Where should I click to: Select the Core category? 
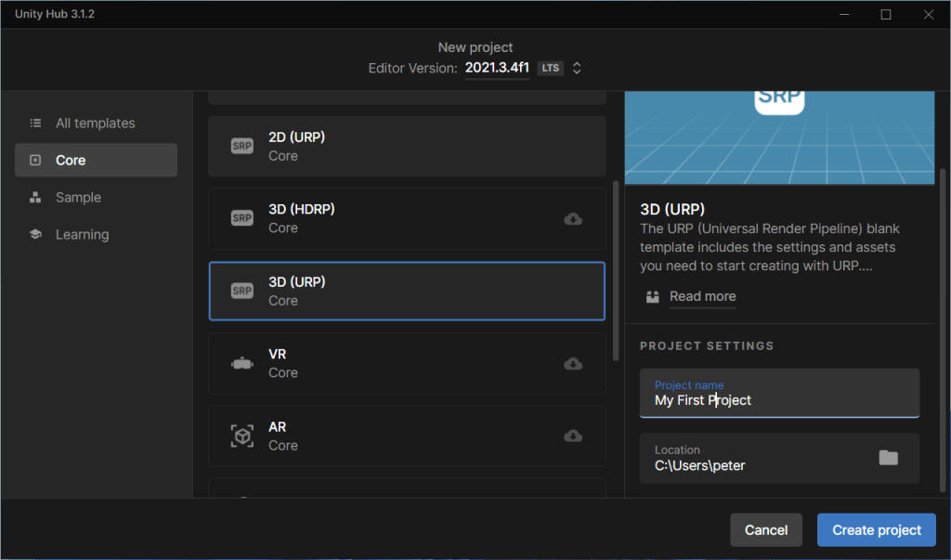coord(71,161)
